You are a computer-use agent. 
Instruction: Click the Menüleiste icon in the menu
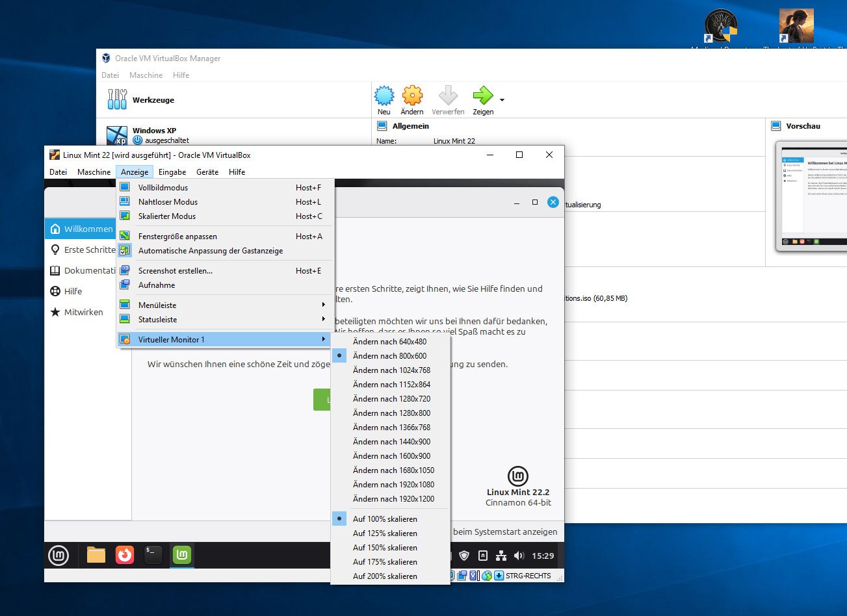125,305
